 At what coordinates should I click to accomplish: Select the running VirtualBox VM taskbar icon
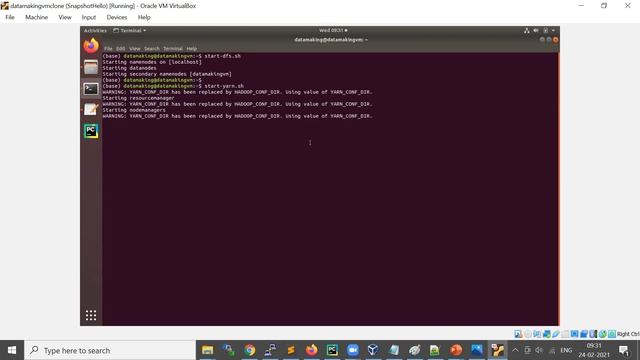498,350
